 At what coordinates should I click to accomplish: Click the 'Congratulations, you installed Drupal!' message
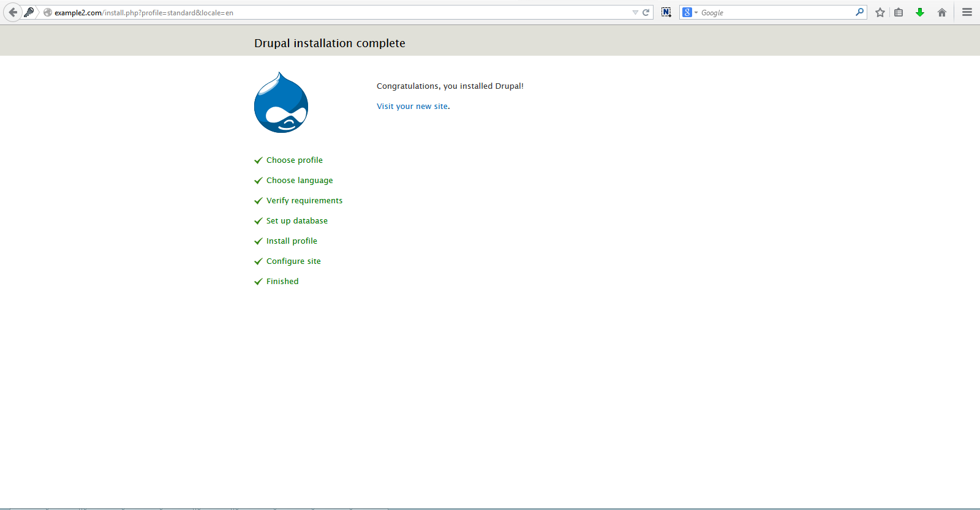tap(450, 86)
